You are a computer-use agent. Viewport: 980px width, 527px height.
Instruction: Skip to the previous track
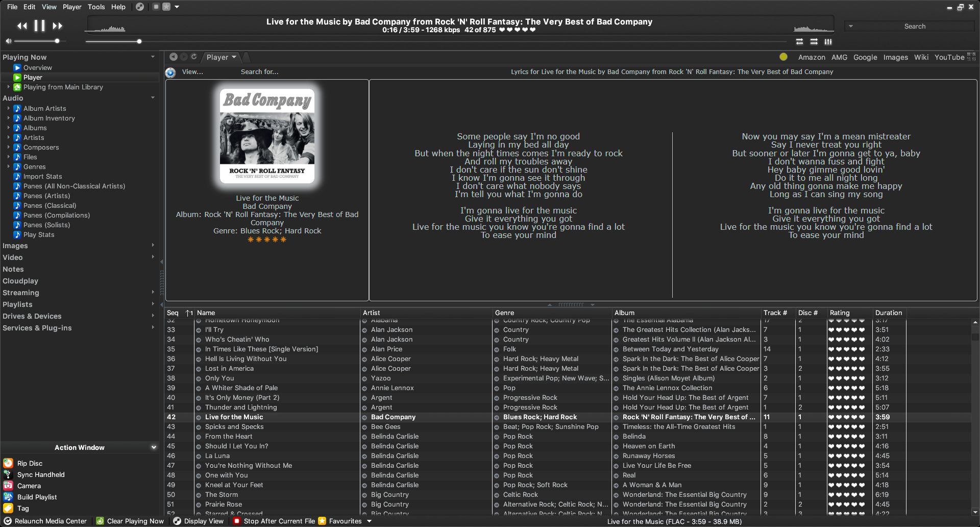[x=22, y=26]
